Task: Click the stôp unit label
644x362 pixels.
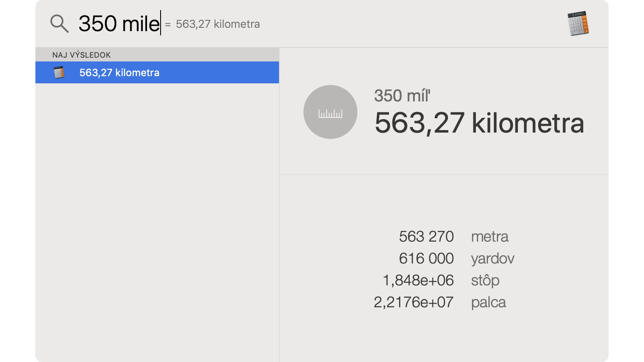Action: pyautogui.click(x=485, y=280)
